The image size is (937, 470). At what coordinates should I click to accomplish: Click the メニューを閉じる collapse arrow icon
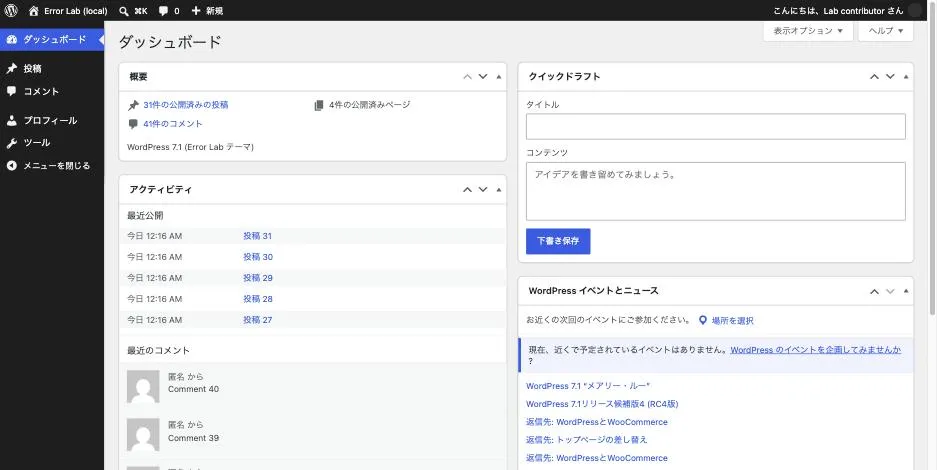(x=12, y=165)
